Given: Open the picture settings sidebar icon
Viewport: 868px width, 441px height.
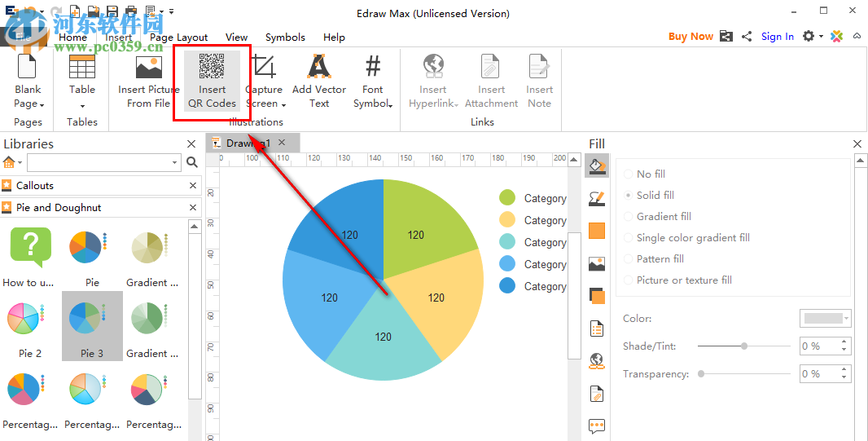Looking at the screenshot, I should [x=597, y=263].
